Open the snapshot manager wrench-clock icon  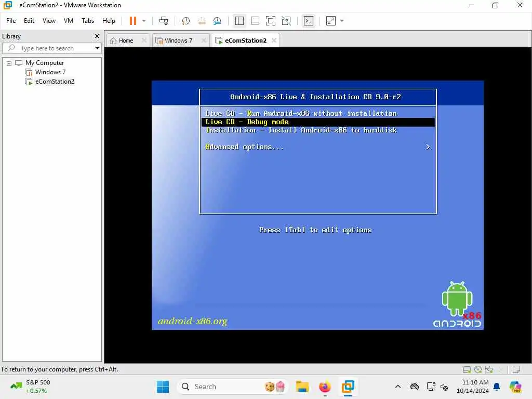217,21
